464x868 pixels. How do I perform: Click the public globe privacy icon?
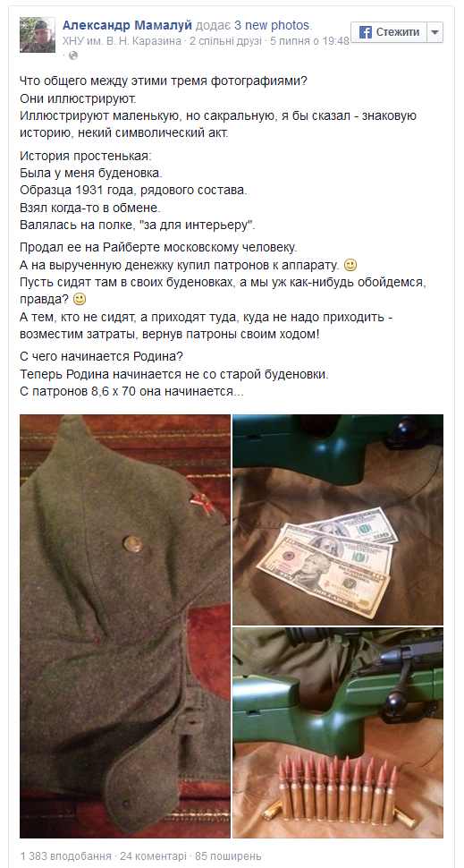point(73,55)
